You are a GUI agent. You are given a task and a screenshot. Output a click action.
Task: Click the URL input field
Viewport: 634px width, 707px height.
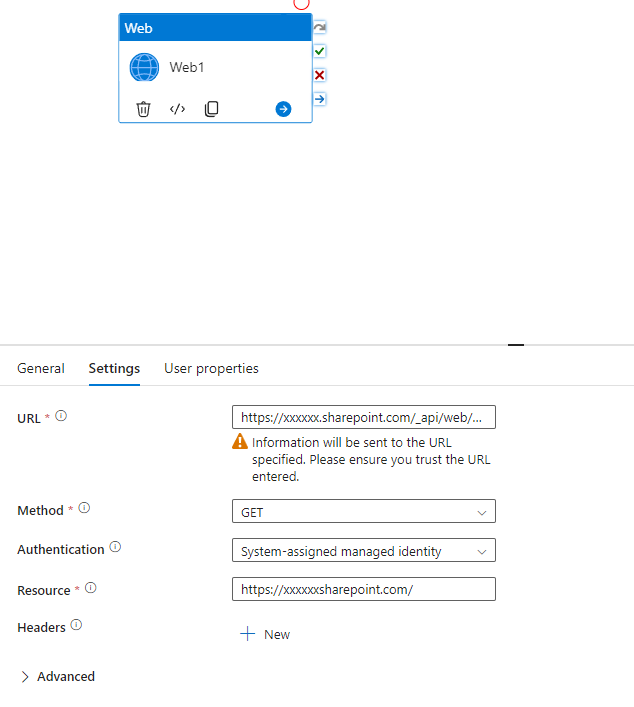pos(364,417)
